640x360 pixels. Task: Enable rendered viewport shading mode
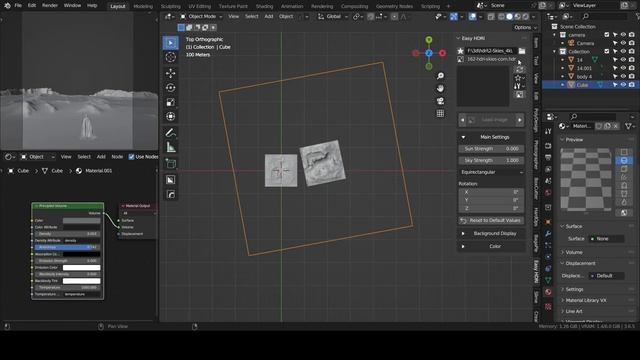click(x=526, y=16)
